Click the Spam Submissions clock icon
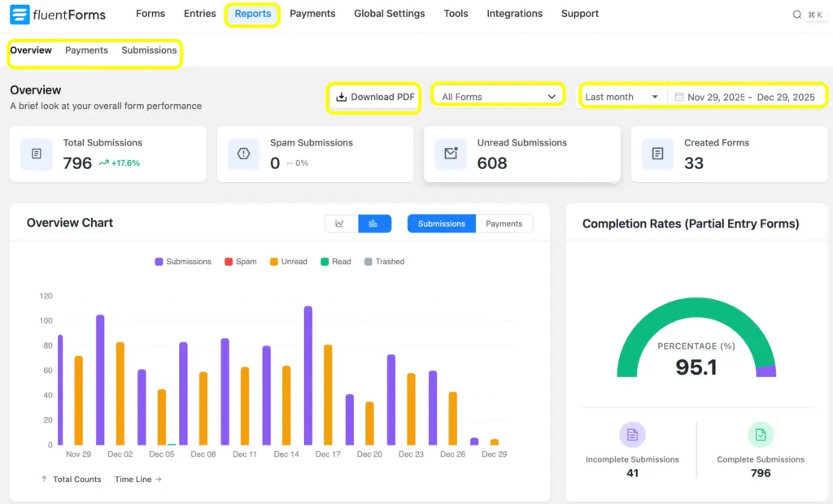Image resolution: width=833 pixels, height=504 pixels. [x=242, y=154]
